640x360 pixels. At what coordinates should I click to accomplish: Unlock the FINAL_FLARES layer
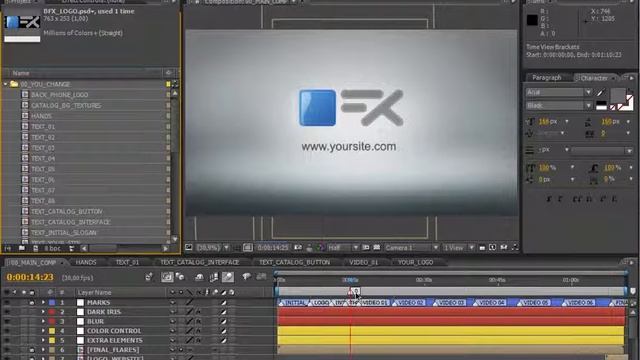point(31,350)
